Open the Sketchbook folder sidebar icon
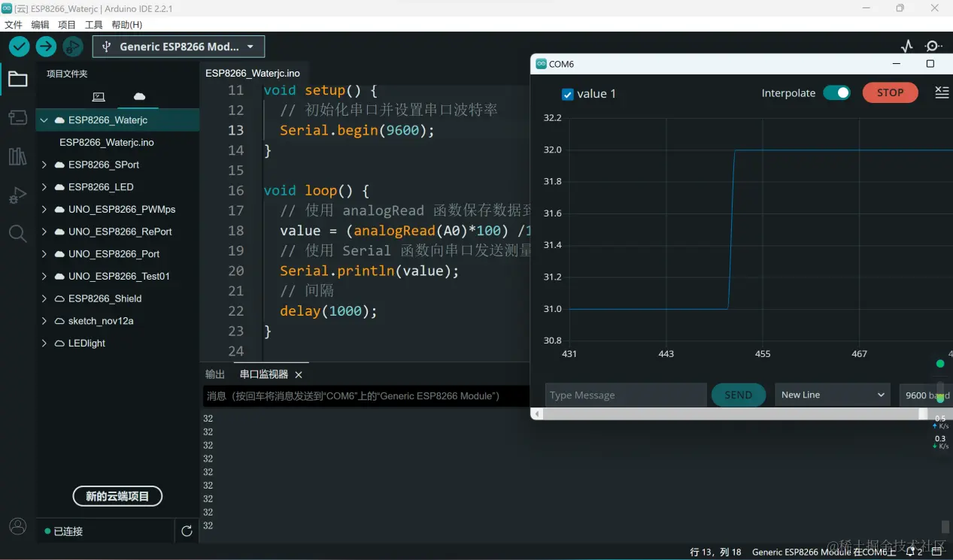 (x=17, y=79)
